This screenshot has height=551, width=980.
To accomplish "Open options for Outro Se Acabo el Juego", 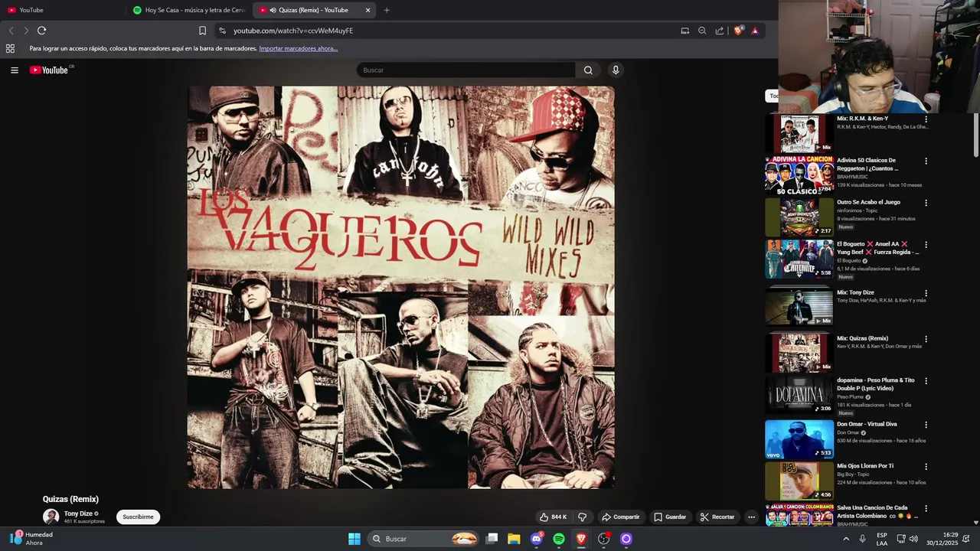I will [x=926, y=203].
